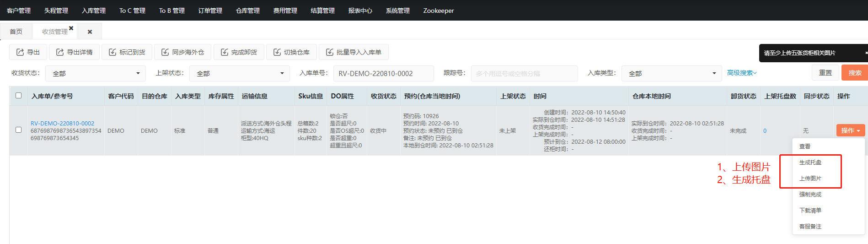This screenshot has width=868, height=244.
Task: Switch to the 首页 tab
Action: coord(16,32)
